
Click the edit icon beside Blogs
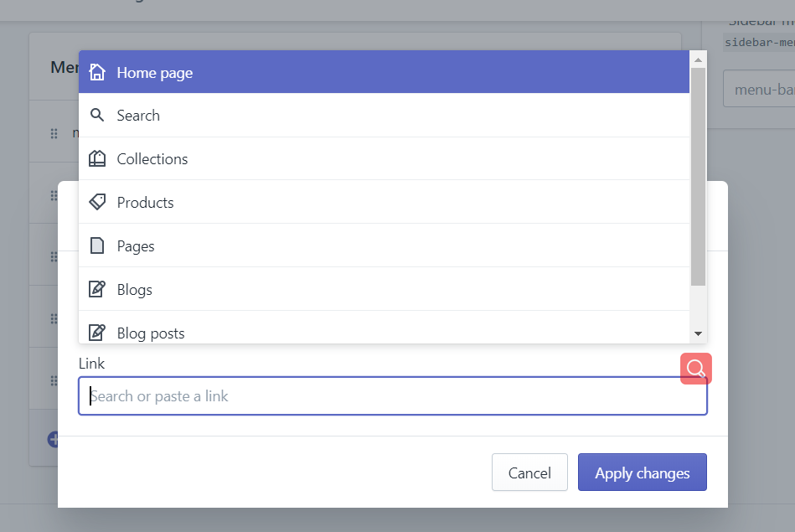click(x=97, y=289)
